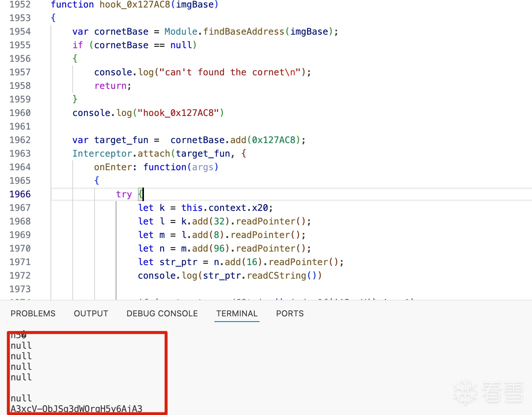Click 'let l = k.add(32).readPointer();' line
The image size is (532, 415).
click(225, 221)
